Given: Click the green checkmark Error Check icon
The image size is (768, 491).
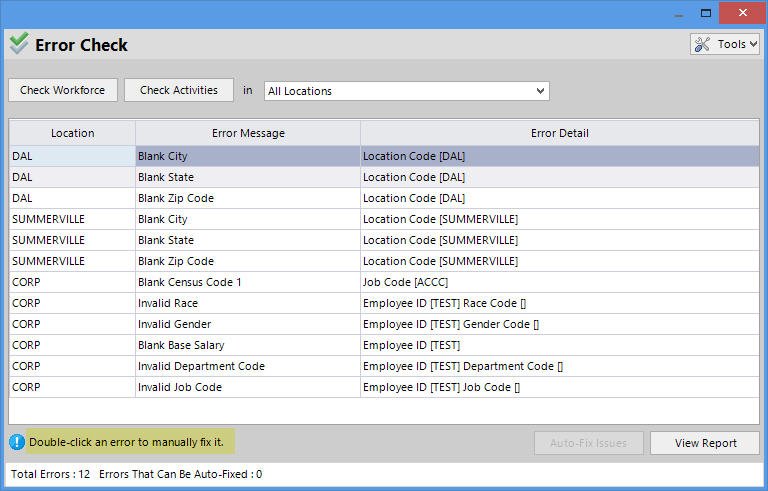Looking at the screenshot, I should point(19,44).
